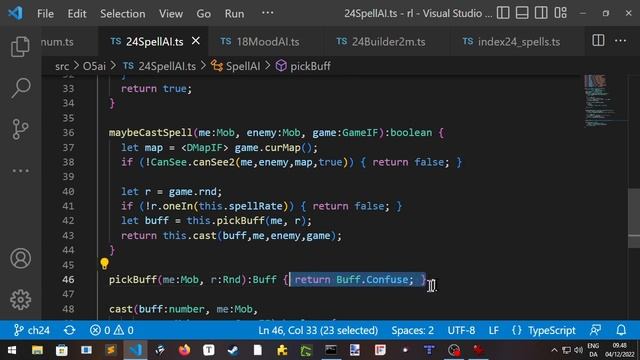Image resolution: width=640 pixels, height=360 pixels.
Task: Launch Sublime Text from taskbar
Action: (x=111, y=350)
